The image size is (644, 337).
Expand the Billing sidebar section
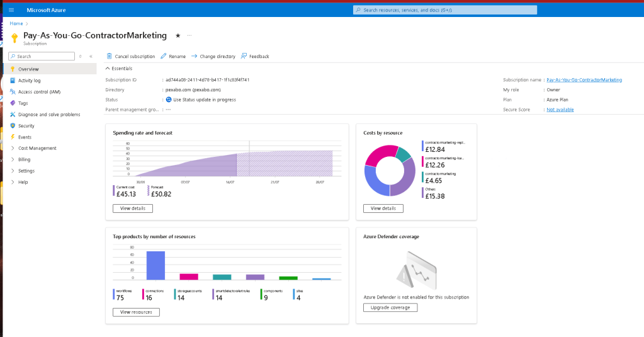pyautogui.click(x=13, y=159)
